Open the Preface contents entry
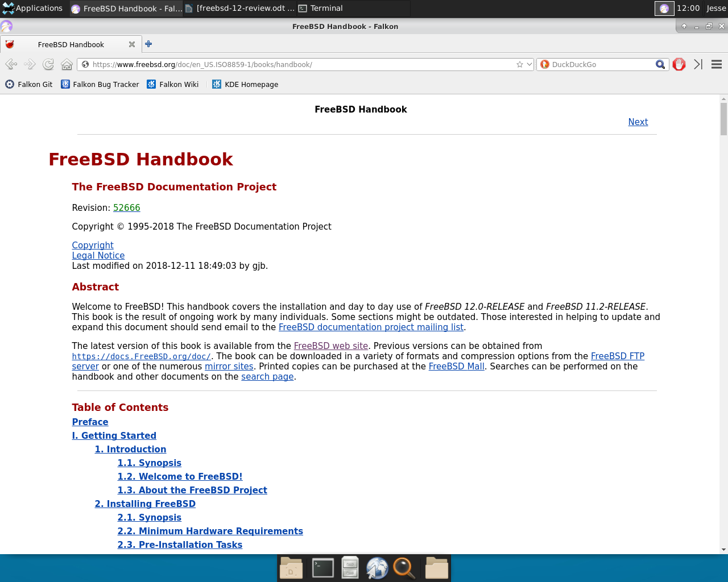This screenshot has width=728, height=582. (x=90, y=422)
